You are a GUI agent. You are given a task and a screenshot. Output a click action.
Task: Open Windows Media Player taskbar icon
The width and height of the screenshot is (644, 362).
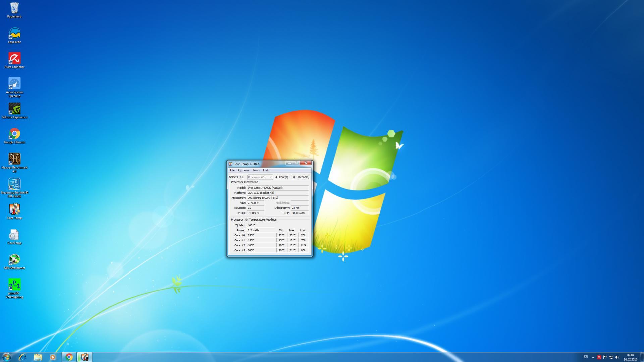tap(53, 357)
